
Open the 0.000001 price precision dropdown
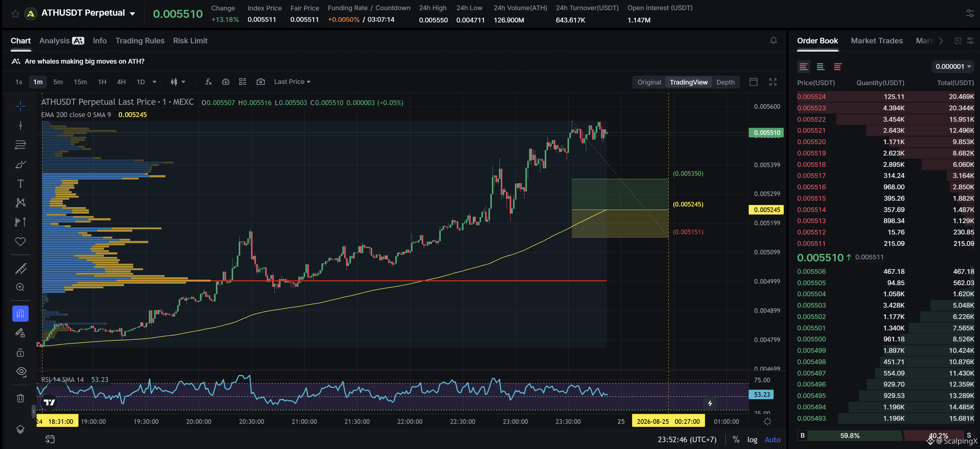click(953, 66)
